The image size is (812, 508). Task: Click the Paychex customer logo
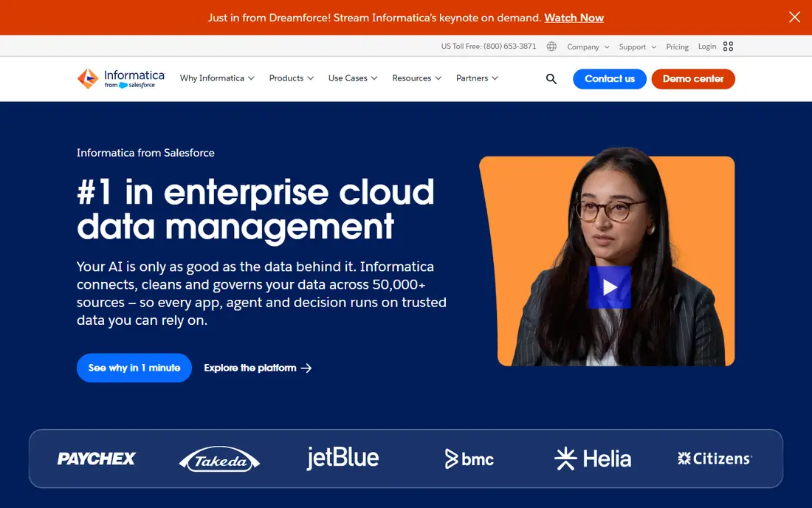point(96,459)
